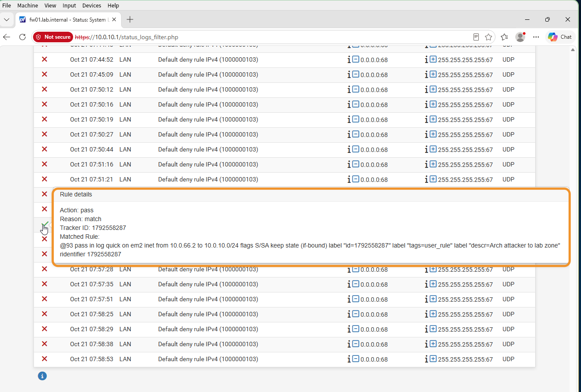Open the View menu
581x392 pixels.
[x=50, y=5]
